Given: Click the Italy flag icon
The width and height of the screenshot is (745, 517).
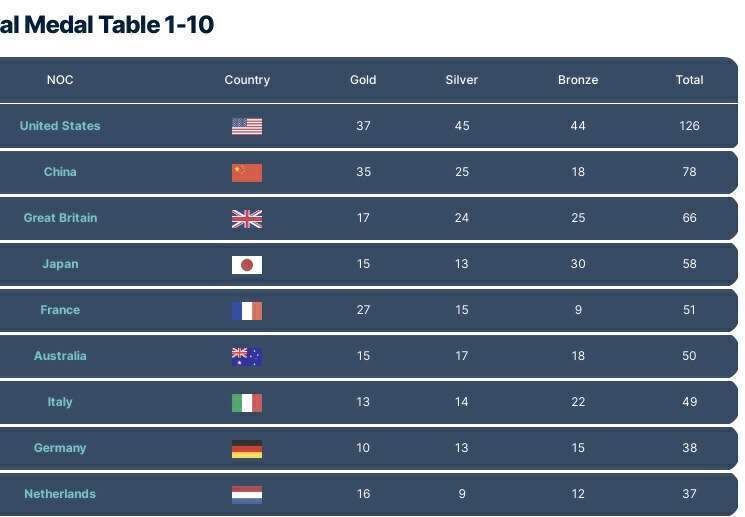Looking at the screenshot, I should coord(247,402).
